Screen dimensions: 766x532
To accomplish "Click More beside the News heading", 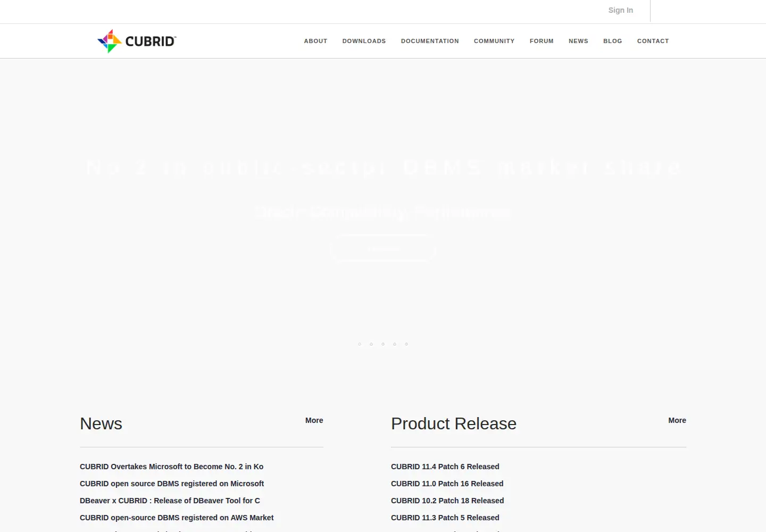I will coord(314,420).
